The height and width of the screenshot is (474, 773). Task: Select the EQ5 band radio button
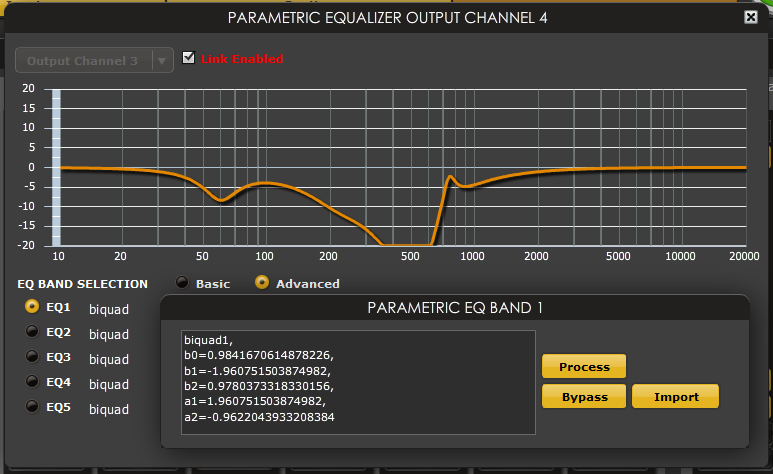[32, 406]
